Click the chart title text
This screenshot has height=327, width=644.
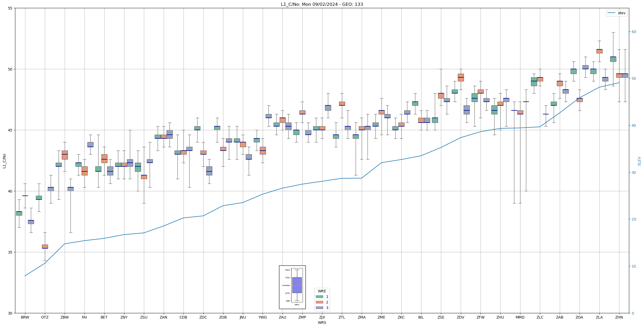click(322, 4)
